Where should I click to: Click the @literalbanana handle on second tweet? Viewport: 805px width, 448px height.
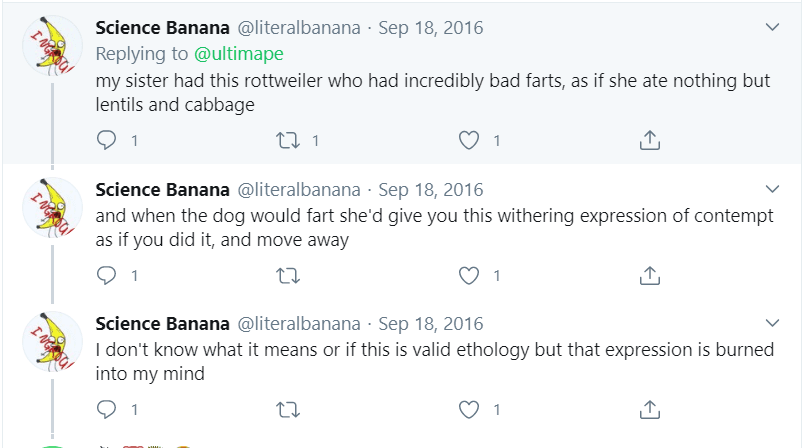[298, 190]
